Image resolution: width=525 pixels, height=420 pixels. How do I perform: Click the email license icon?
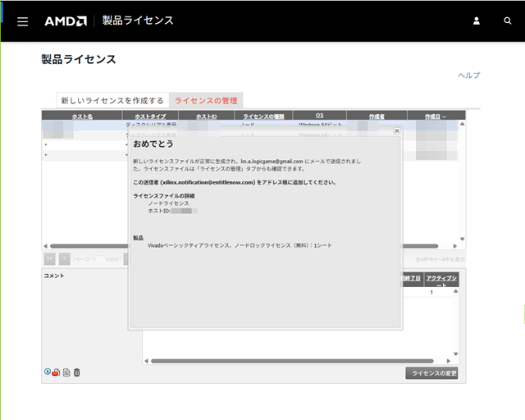coord(57,372)
